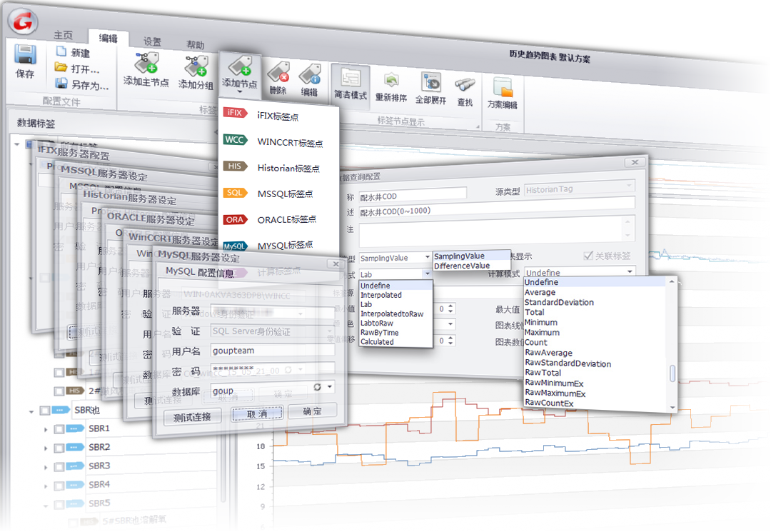Click the green WCC tag icon

[235, 140]
